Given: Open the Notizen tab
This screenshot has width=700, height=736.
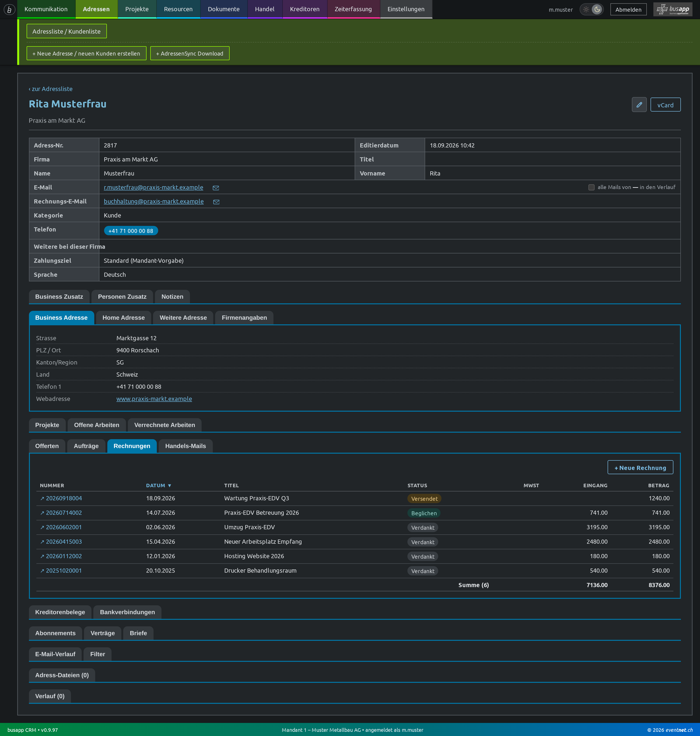Looking at the screenshot, I should tap(172, 297).
